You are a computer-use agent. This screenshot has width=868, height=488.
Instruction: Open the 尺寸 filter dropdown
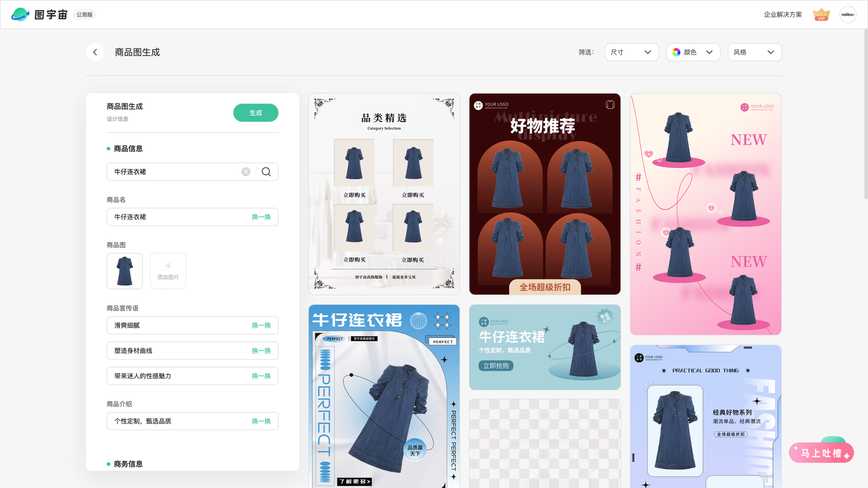[632, 52]
